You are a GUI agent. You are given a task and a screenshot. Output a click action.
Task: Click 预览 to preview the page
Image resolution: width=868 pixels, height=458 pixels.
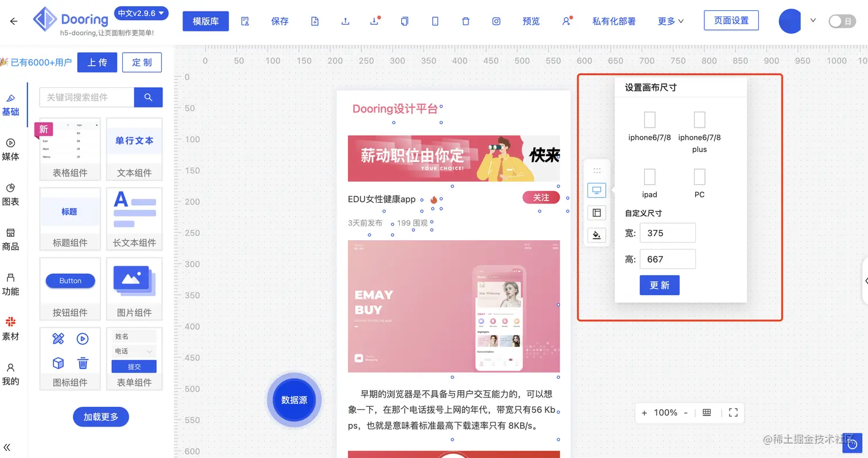coord(531,21)
